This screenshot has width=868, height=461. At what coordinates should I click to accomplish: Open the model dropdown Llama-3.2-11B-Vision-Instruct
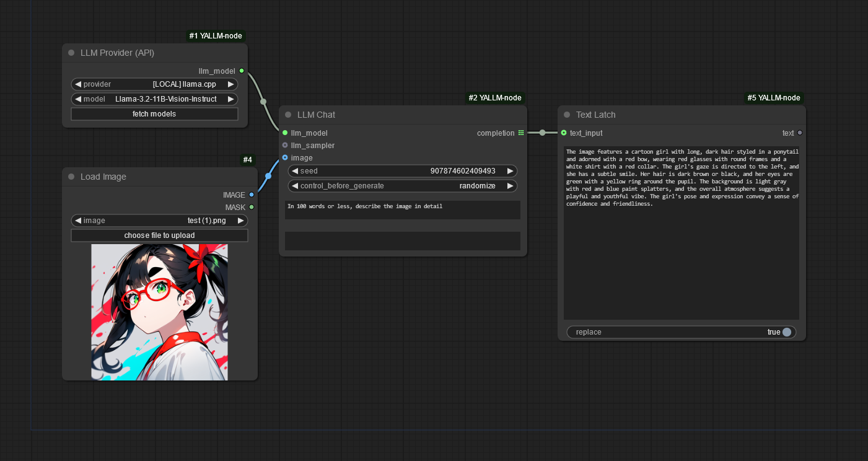(155, 99)
